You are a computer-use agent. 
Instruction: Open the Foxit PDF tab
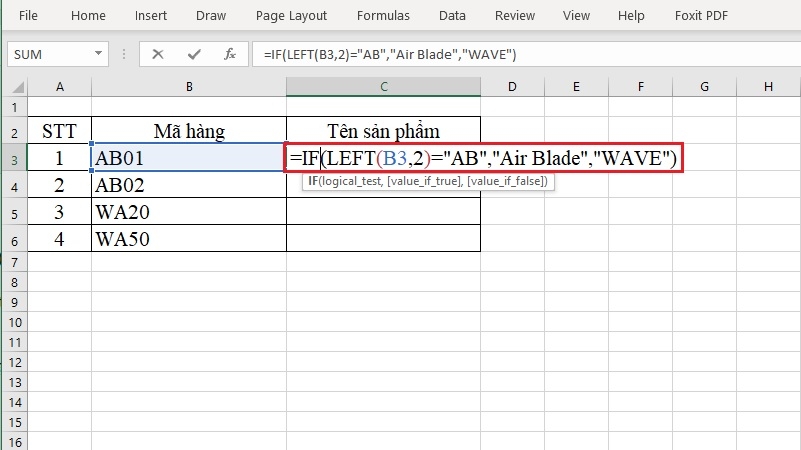701,16
